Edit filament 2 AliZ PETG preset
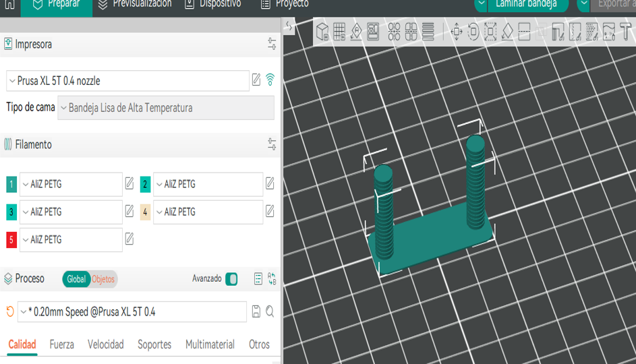This screenshot has height=364, width=636. pyautogui.click(x=270, y=183)
